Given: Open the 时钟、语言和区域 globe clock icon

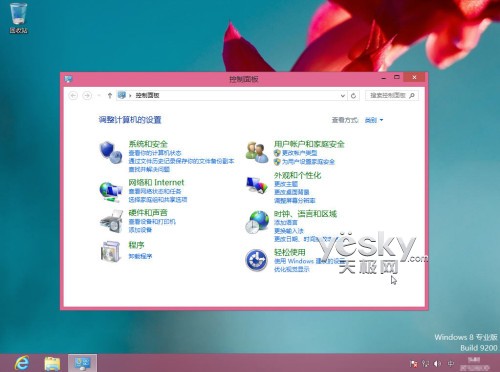Looking at the screenshot, I should click(257, 222).
